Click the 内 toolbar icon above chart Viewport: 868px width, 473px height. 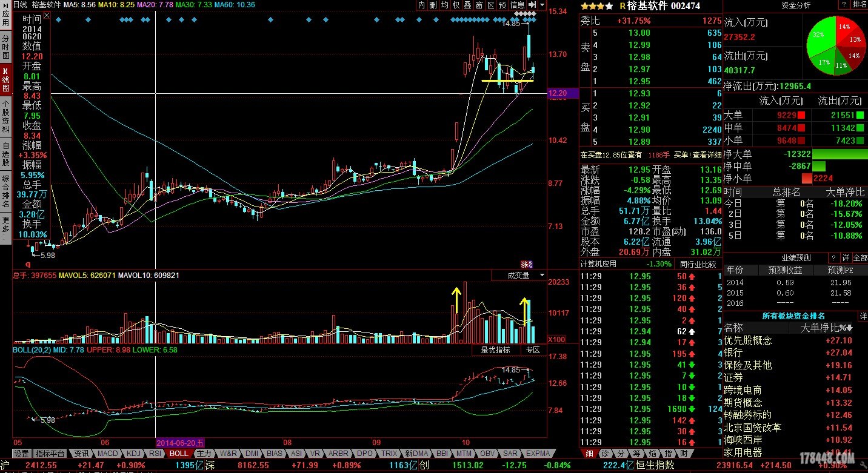pyautogui.click(x=422, y=5)
